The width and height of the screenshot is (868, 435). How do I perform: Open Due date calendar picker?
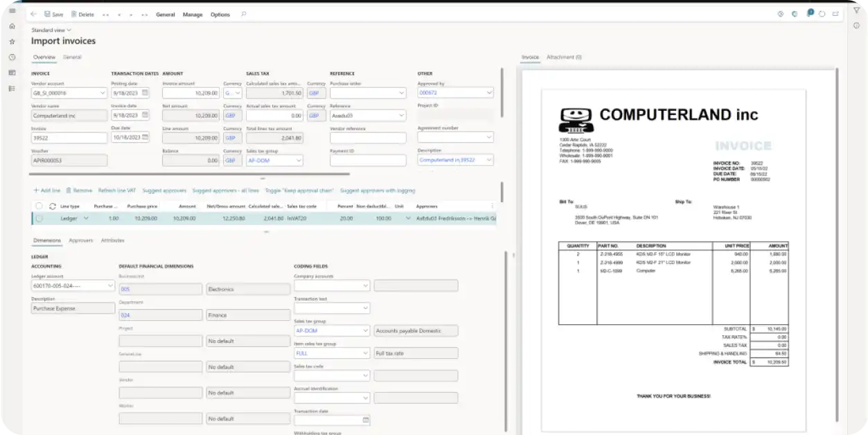[145, 138]
